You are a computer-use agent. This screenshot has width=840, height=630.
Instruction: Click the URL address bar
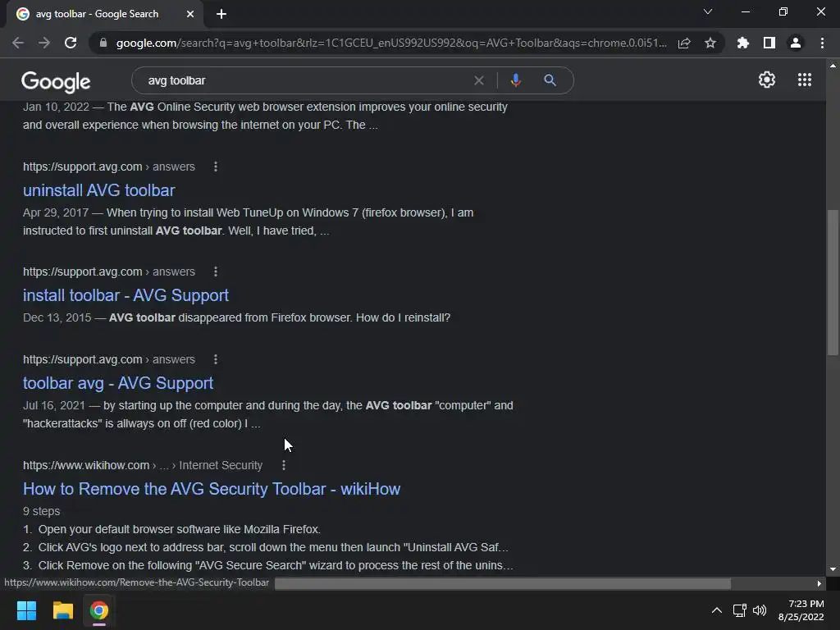[x=391, y=43]
